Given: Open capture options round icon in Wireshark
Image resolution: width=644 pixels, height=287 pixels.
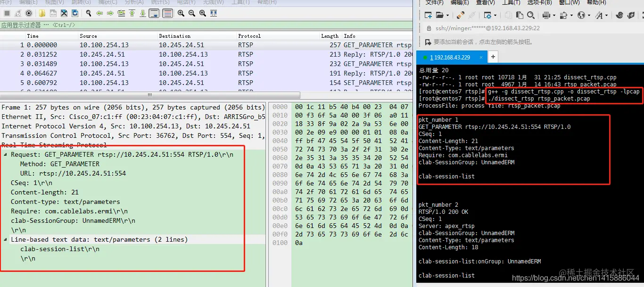Looking at the screenshot, I should [x=29, y=13].
